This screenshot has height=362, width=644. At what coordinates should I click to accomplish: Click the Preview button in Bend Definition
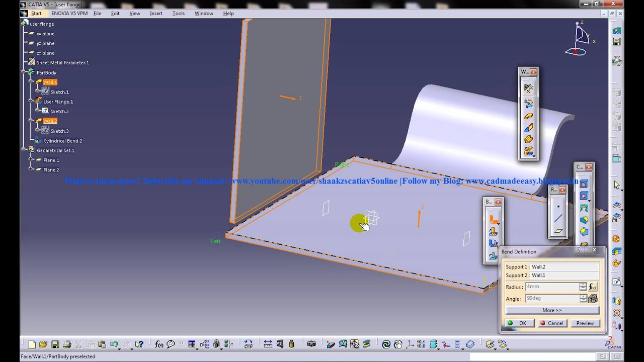[x=585, y=323]
